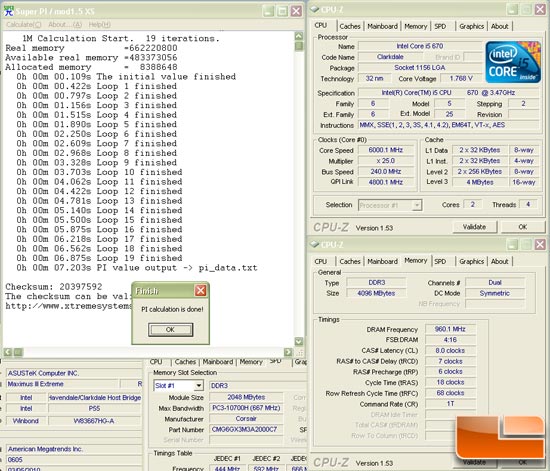550x471 pixels.
Task: Switch to the Graphics tab in the top CPU-Z window
Action: [x=471, y=26]
